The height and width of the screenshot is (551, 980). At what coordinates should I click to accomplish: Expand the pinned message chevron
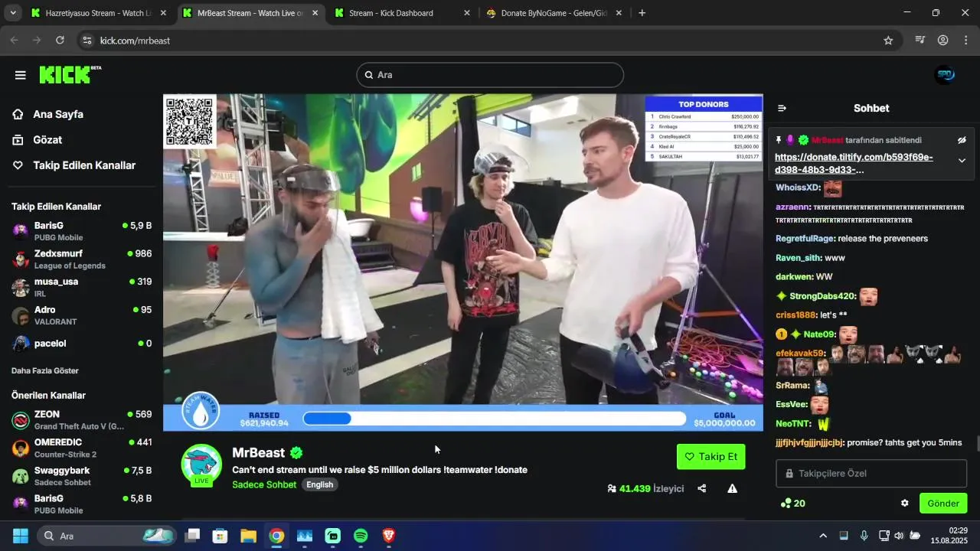coord(962,161)
